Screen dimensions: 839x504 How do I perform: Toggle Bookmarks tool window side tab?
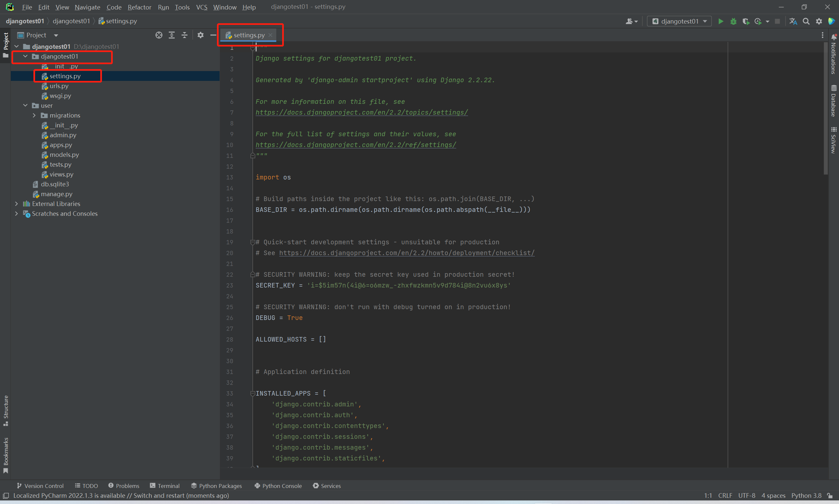click(6, 455)
